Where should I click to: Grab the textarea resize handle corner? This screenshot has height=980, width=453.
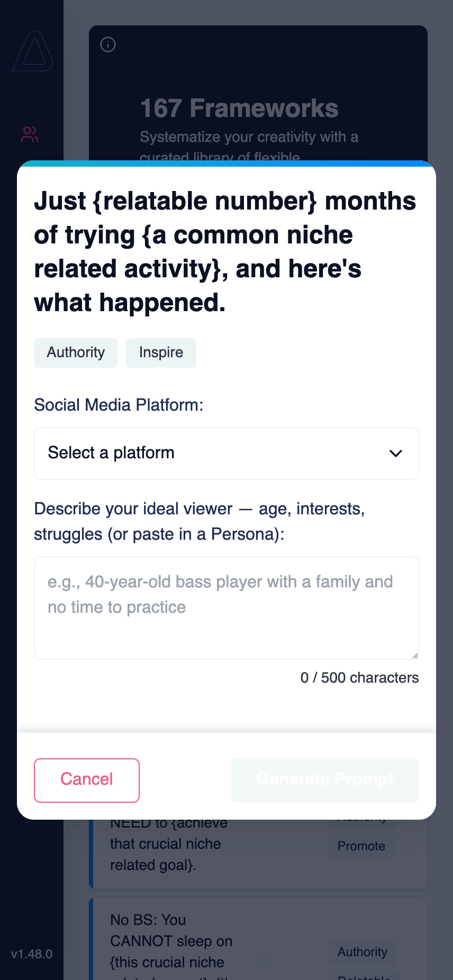coord(415,656)
